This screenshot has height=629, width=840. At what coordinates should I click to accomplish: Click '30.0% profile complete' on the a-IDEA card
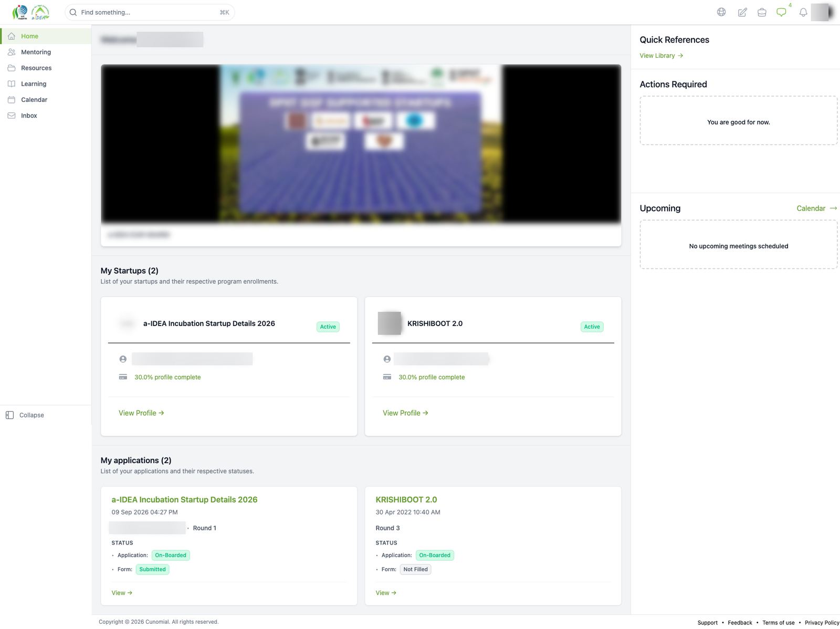tap(167, 377)
